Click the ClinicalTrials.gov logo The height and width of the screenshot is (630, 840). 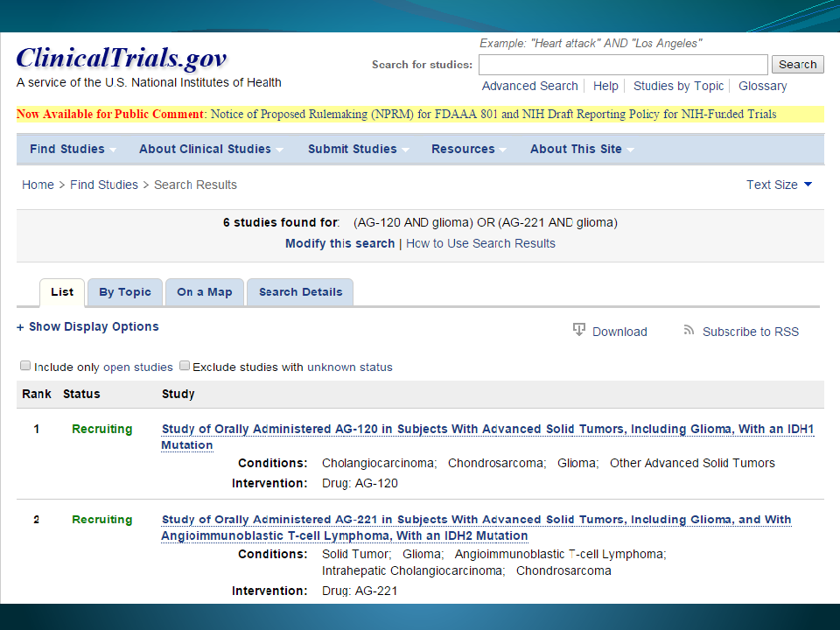pos(122,59)
